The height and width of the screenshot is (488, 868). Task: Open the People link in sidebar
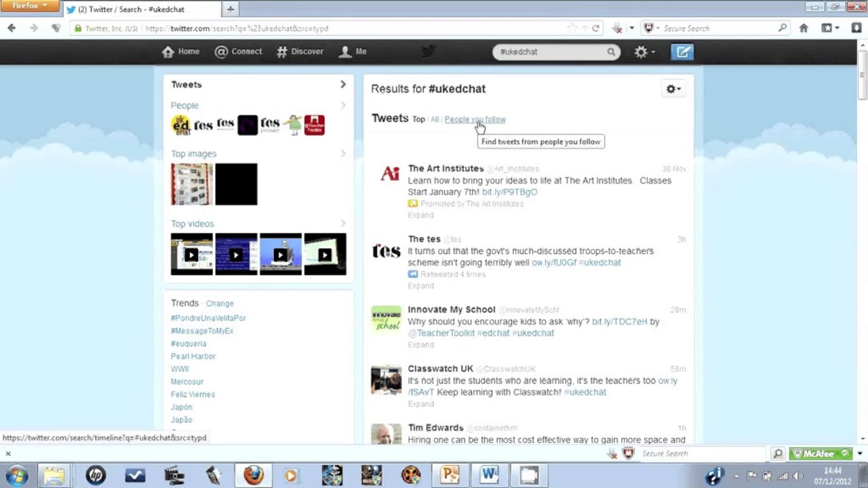[x=184, y=106]
